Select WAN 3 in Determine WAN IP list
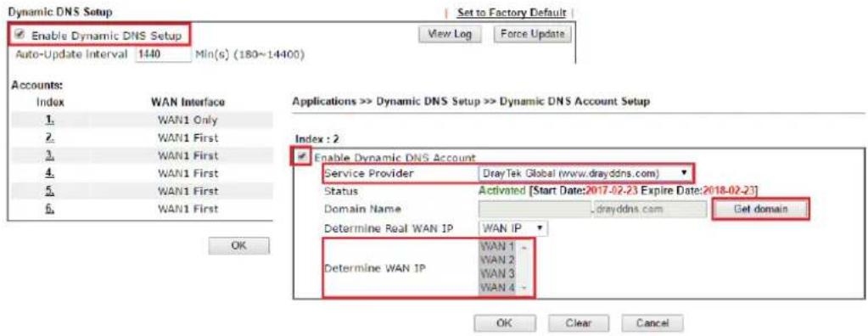Image resolution: width=868 pixels, height=336 pixels. click(496, 273)
